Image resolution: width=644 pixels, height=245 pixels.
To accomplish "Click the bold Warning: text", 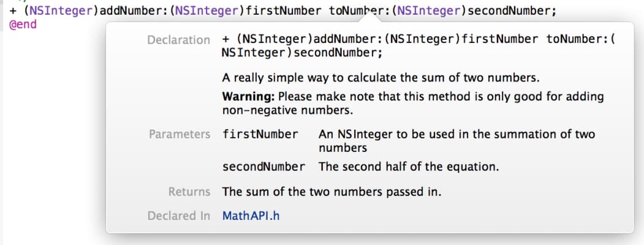I will 248,97.
